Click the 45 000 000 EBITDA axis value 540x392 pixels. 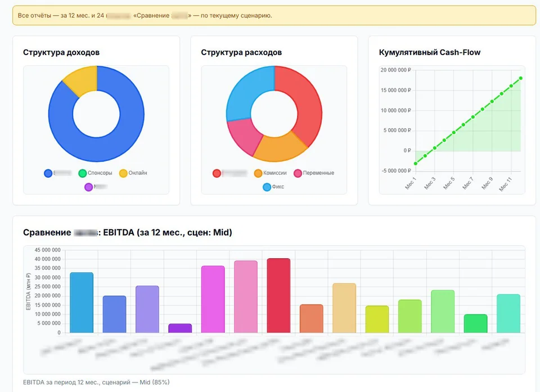(47, 250)
